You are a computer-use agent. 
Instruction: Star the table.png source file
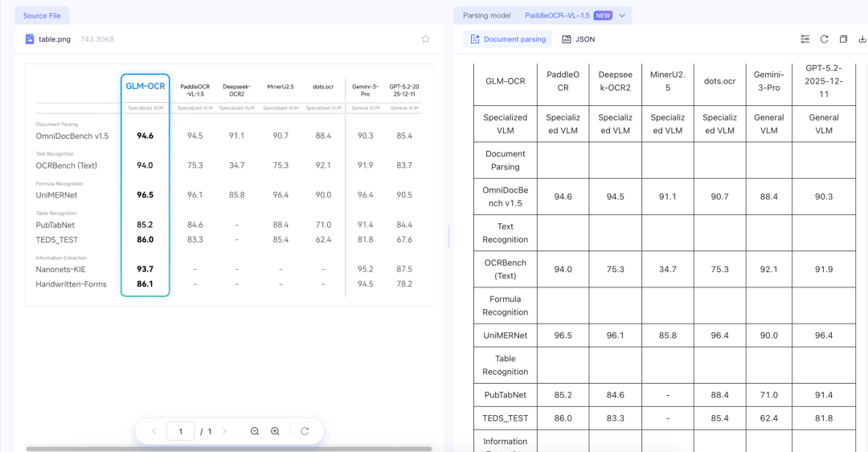click(x=425, y=39)
